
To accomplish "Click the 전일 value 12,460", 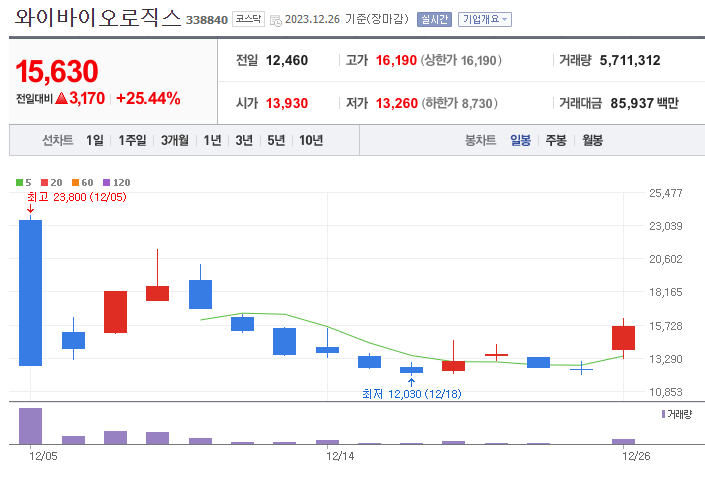I will 287,60.
